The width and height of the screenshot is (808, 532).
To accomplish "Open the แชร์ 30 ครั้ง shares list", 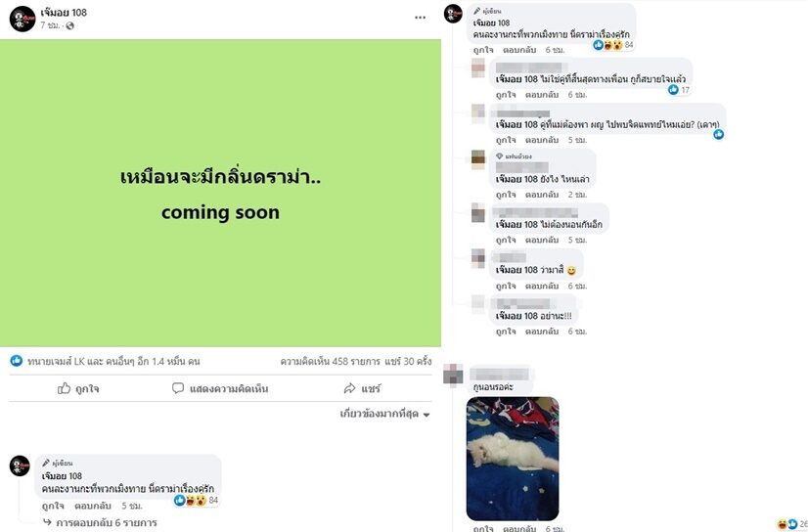I will tap(408, 362).
